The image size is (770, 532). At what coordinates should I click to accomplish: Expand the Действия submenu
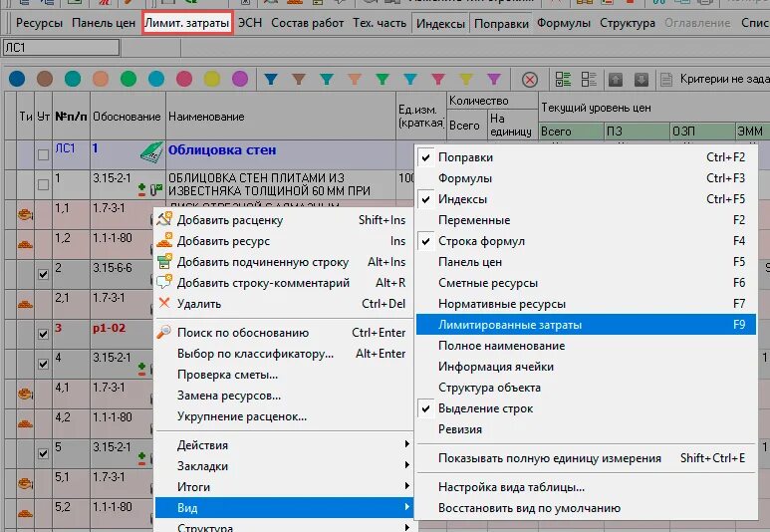tap(284, 445)
